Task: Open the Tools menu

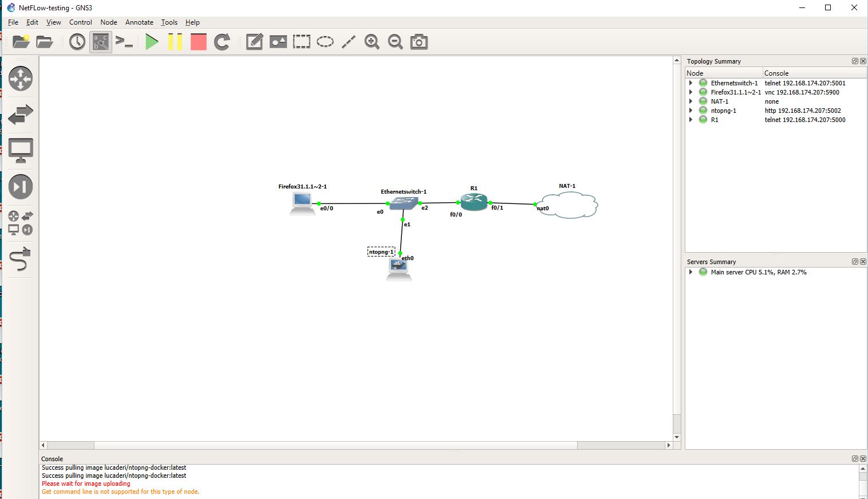Action: [169, 22]
